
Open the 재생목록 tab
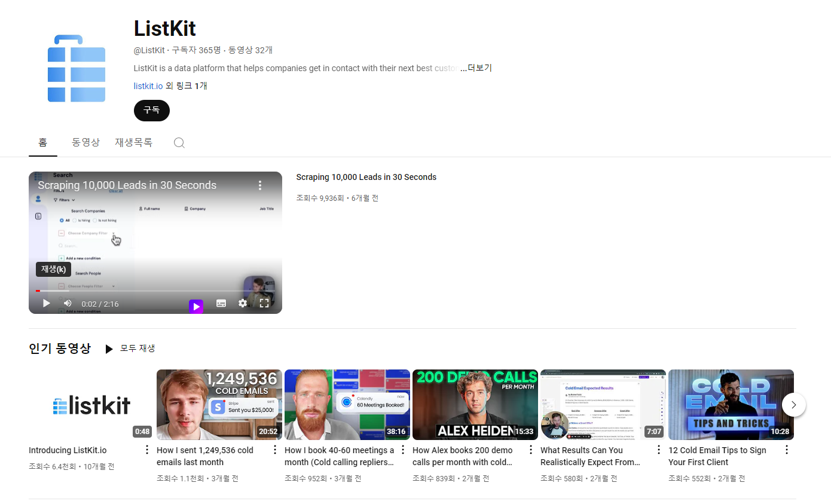point(134,142)
